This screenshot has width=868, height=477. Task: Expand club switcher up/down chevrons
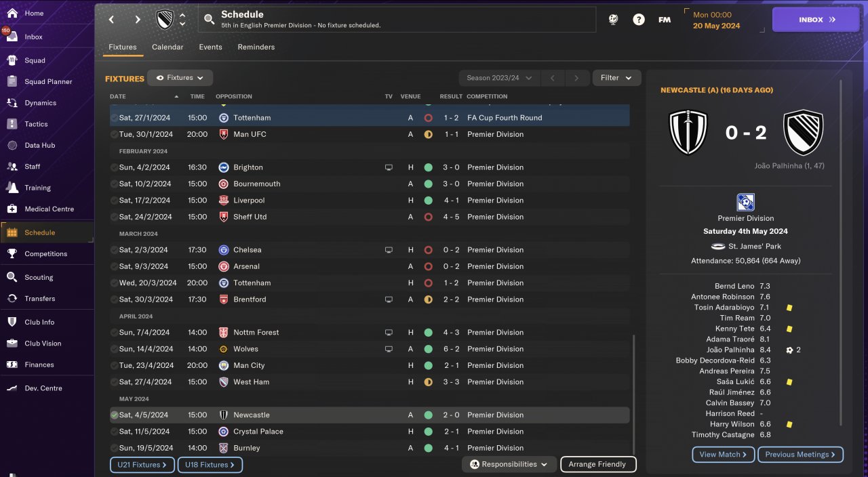(x=182, y=20)
